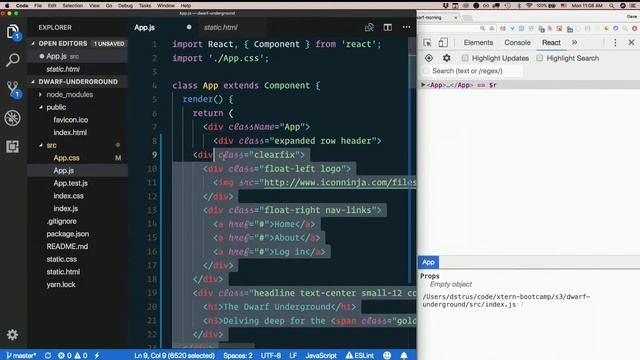The width and height of the screenshot is (640, 360).
Task: Open the Search view in activity bar
Action: [13, 60]
